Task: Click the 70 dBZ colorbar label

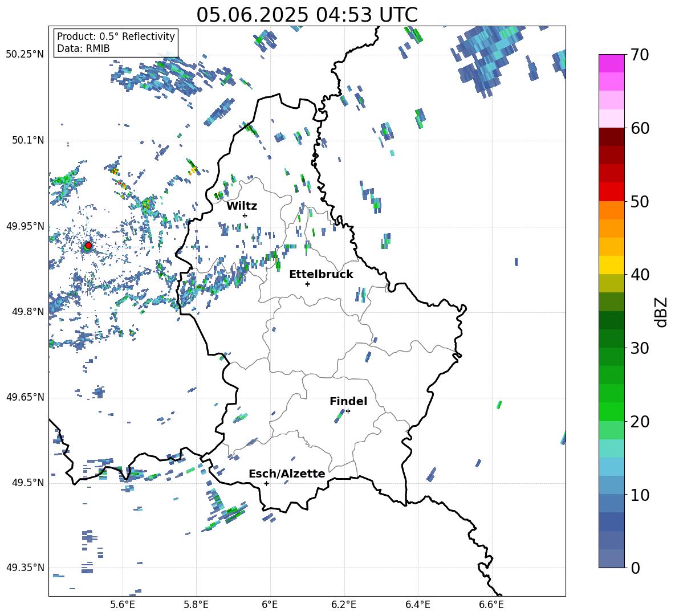Action: click(x=639, y=55)
